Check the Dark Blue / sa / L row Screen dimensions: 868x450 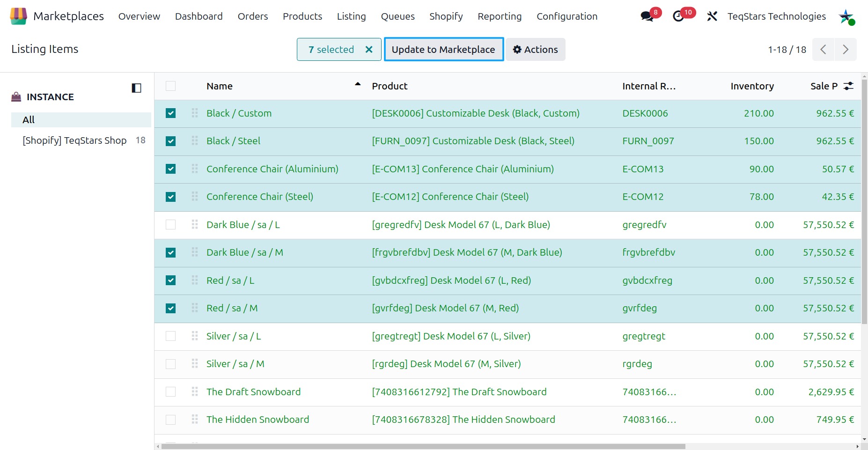pos(171,225)
